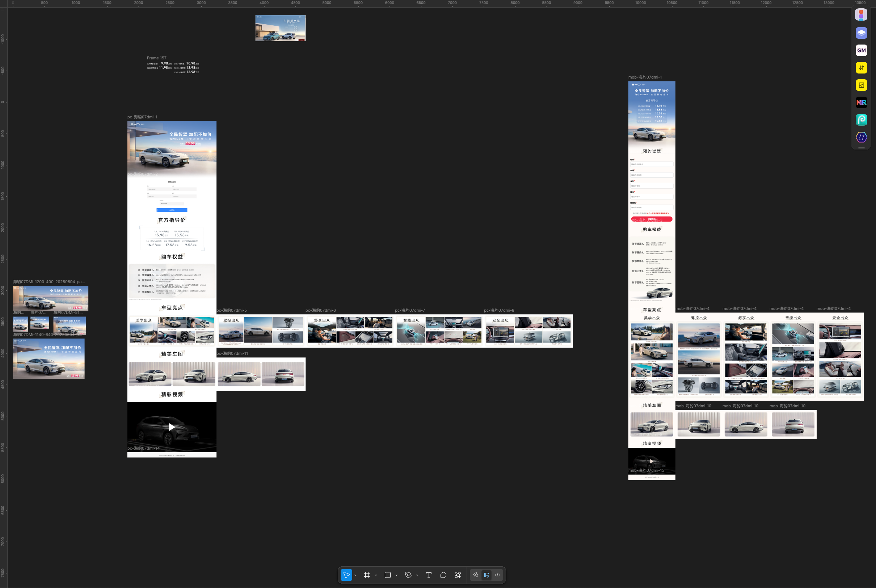The height and width of the screenshot is (588, 876).
Task: Select the frame label mob-海豹07dmi-15
Action: (x=646, y=471)
